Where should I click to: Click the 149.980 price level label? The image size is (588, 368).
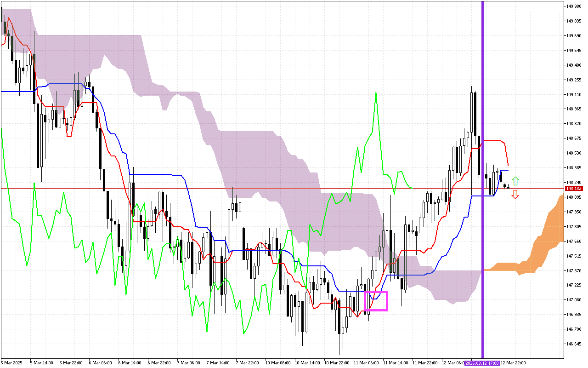[574, 6]
